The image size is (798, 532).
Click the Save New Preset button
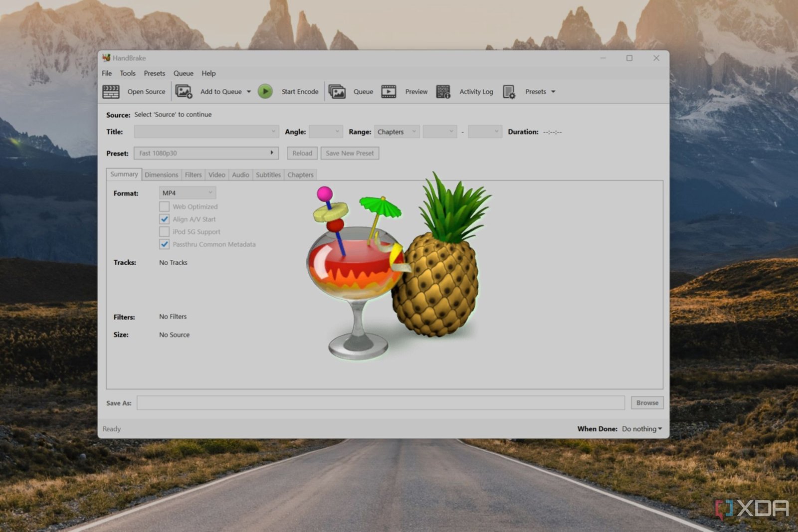(350, 153)
